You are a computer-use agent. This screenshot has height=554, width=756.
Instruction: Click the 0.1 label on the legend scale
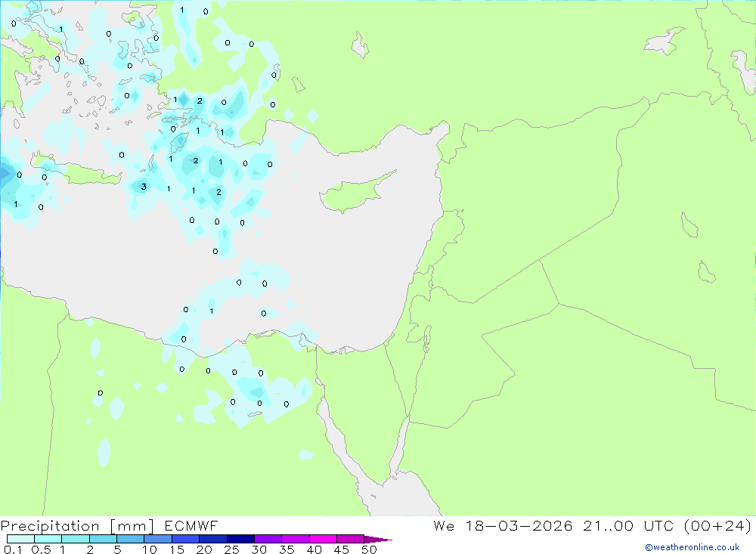pos(12,549)
